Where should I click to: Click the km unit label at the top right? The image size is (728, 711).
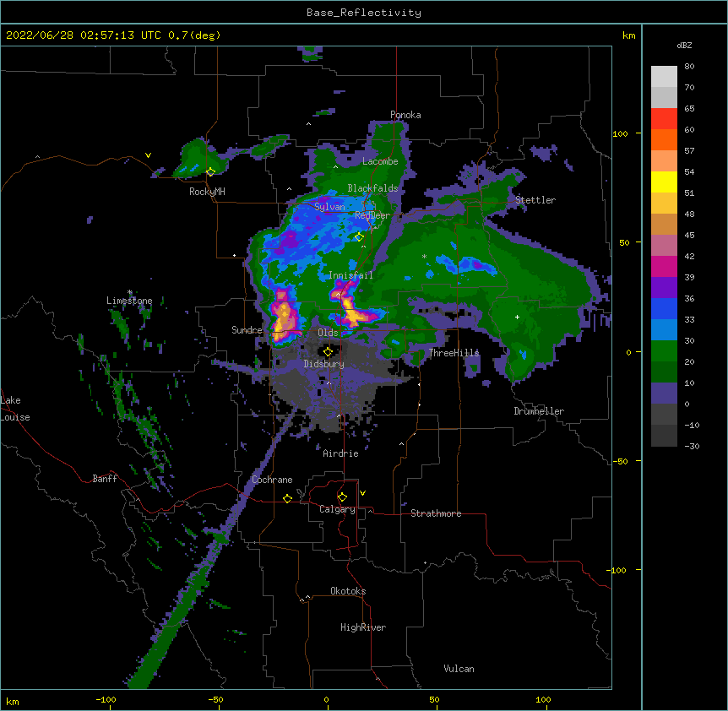(628, 35)
